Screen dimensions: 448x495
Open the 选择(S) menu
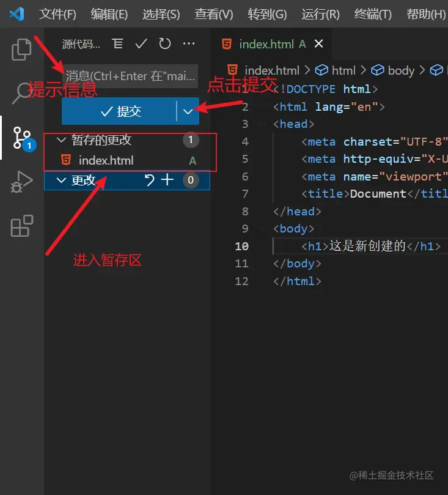point(161,14)
